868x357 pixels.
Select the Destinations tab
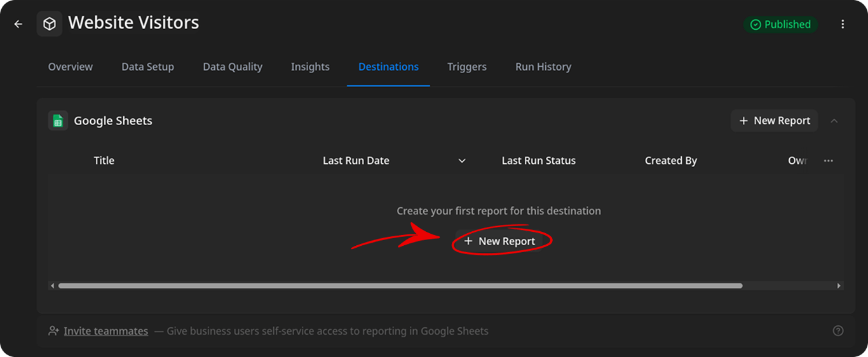click(388, 67)
